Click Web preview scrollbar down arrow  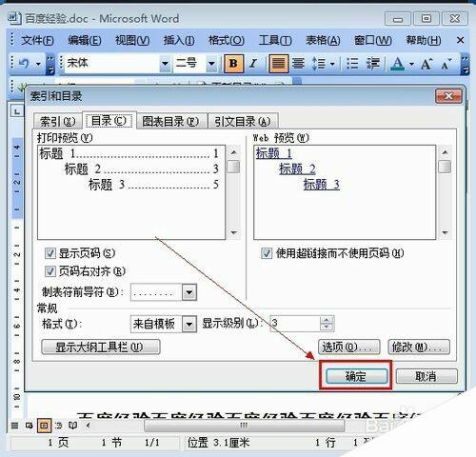click(x=445, y=232)
